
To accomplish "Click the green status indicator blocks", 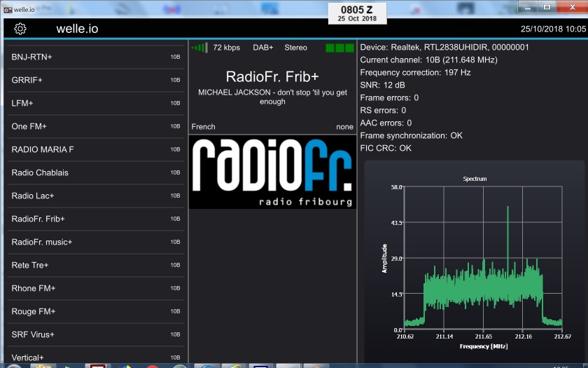I will tap(339, 48).
